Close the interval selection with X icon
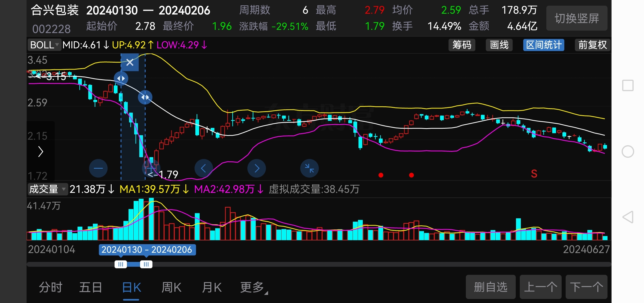 130,62
